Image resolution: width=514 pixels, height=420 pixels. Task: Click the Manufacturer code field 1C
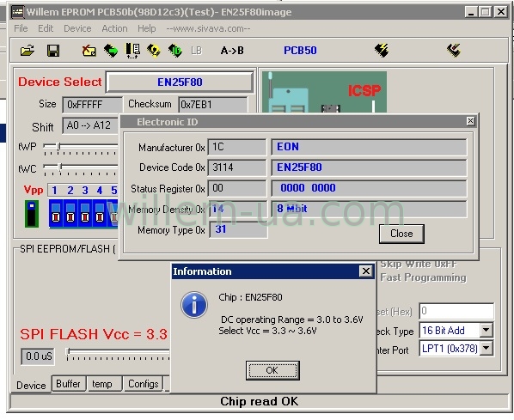click(237, 147)
